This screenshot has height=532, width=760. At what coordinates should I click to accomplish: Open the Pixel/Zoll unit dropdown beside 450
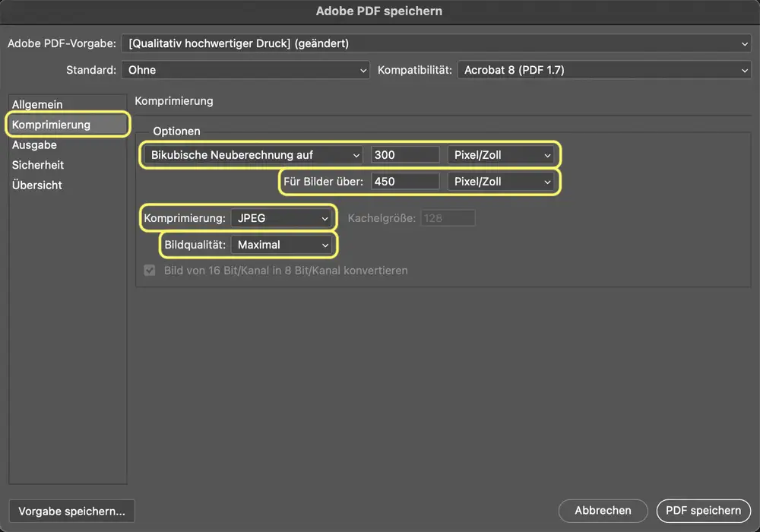coord(501,182)
